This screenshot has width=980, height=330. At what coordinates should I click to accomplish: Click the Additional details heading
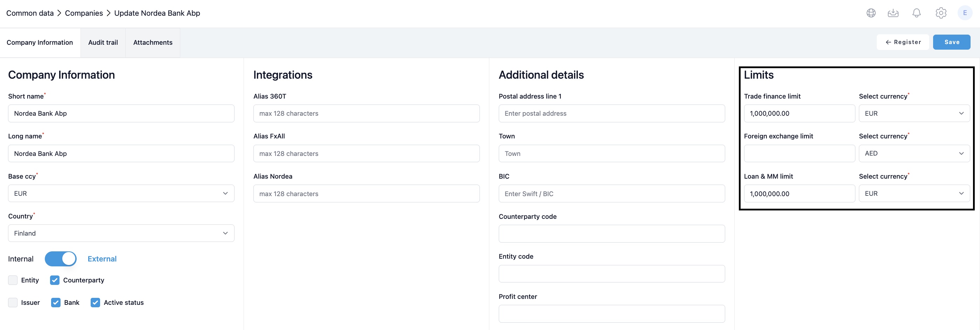click(x=541, y=75)
